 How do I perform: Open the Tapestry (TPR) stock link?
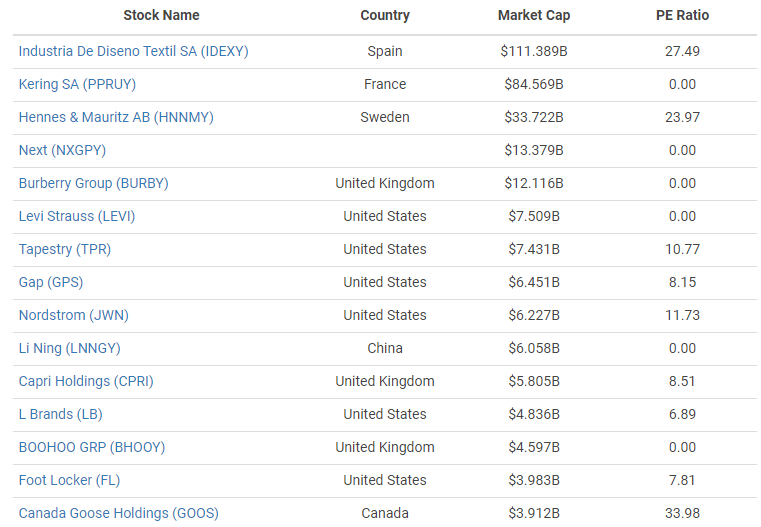click(x=64, y=249)
